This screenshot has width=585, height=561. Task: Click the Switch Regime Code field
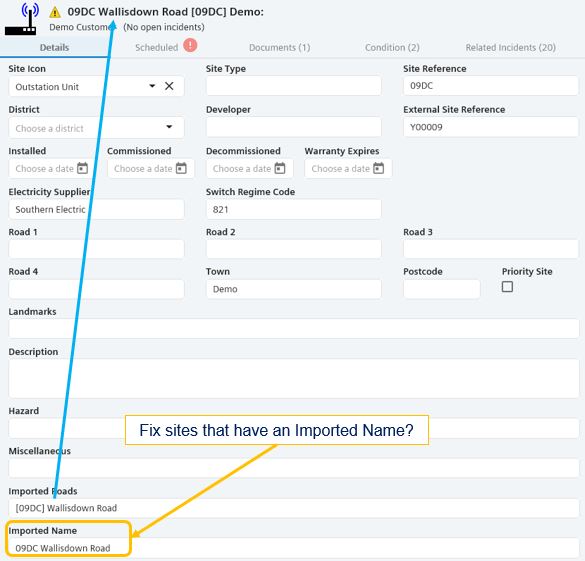pos(294,209)
